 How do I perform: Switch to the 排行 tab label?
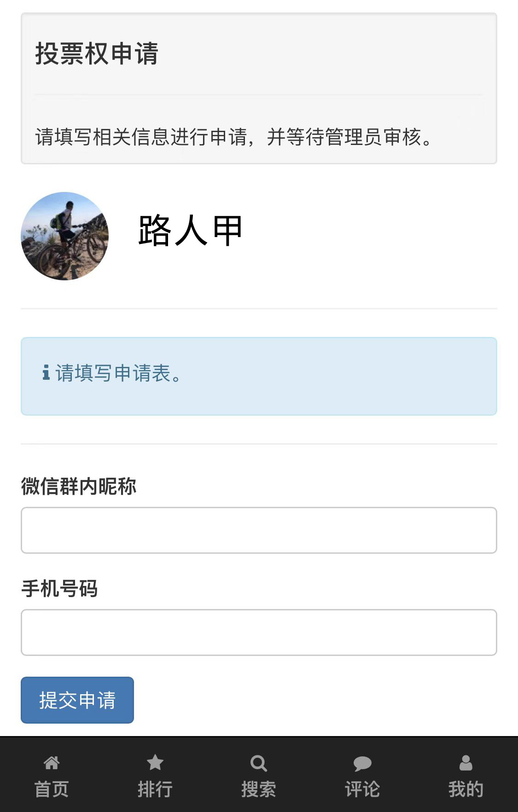tap(155, 789)
